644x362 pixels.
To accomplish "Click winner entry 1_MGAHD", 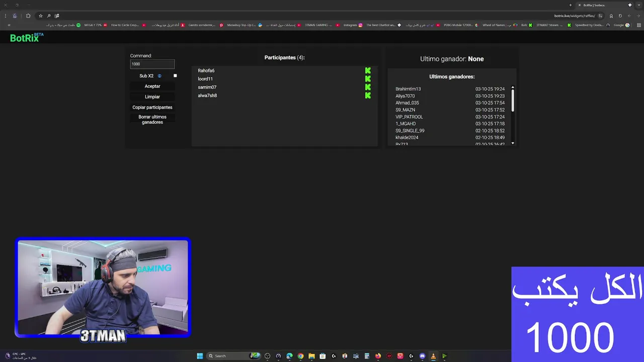I will pos(406,124).
